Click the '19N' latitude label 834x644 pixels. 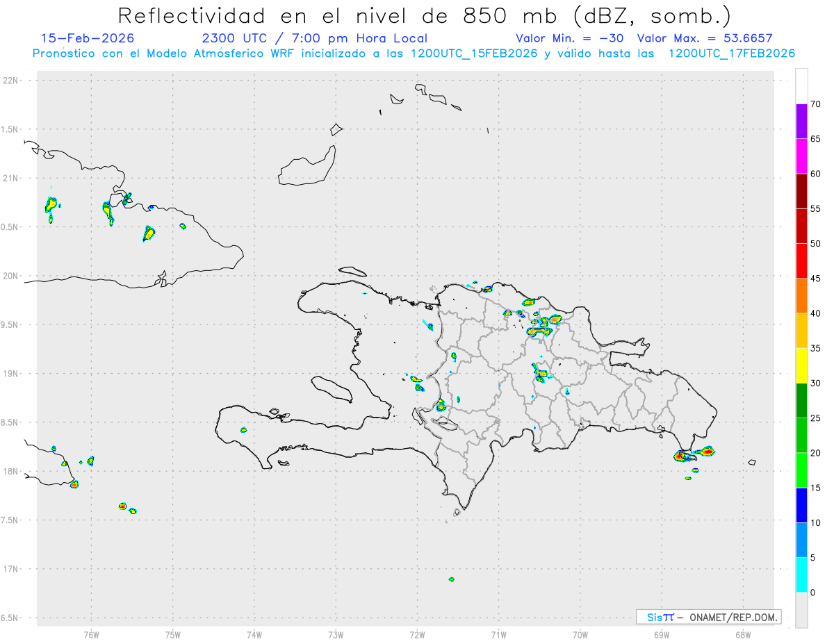coord(12,373)
